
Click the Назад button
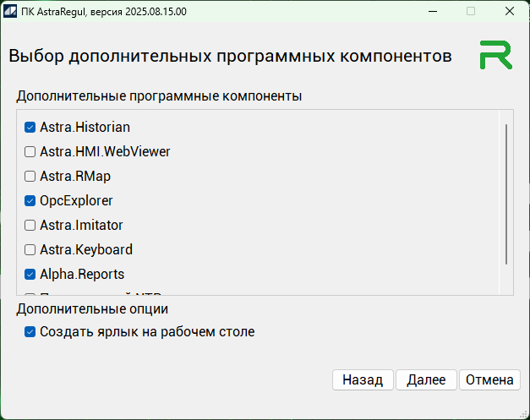(x=363, y=380)
